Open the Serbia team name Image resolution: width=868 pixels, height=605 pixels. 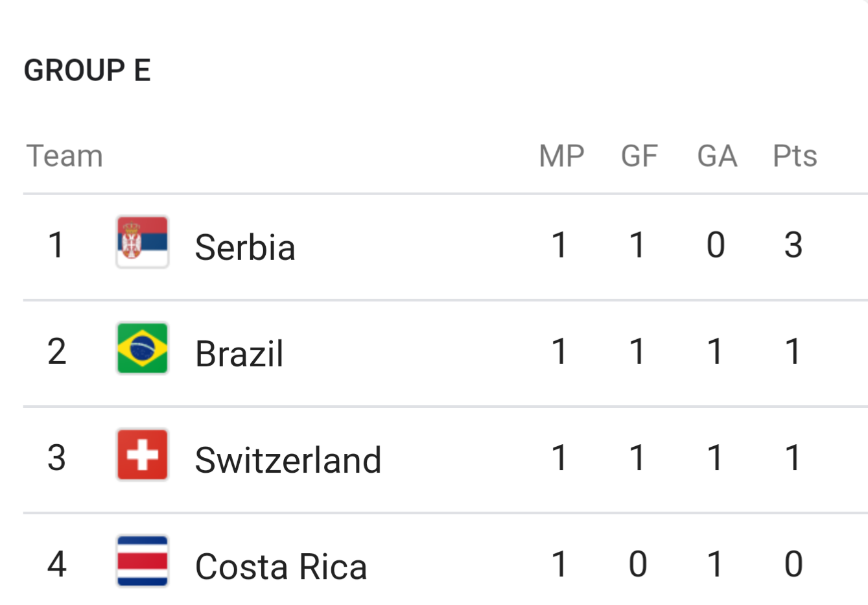pyautogui.click(x=245, y=247)
